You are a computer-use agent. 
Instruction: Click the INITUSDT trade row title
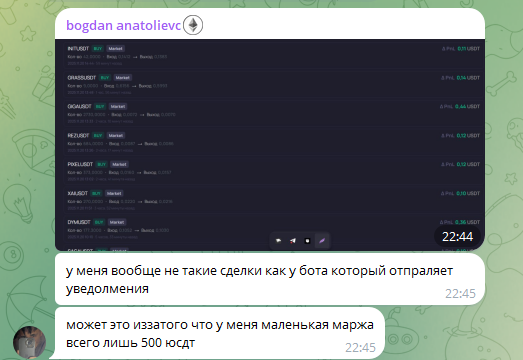(x=78, y=49)
